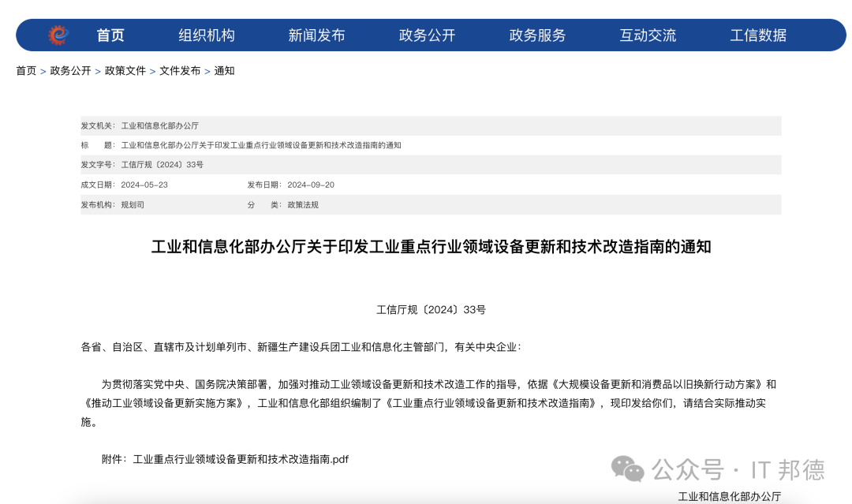Open the 政策文件 breadcrumb link
This screenshot has width=852, height=504.
point(125,71)
